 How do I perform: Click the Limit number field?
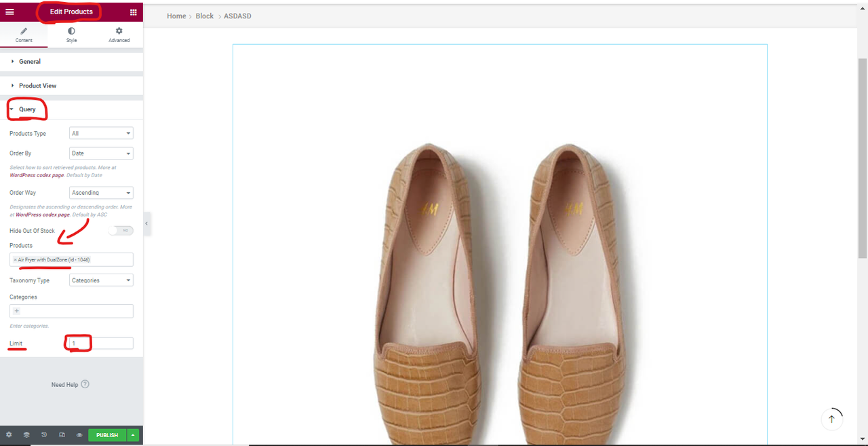101,343
